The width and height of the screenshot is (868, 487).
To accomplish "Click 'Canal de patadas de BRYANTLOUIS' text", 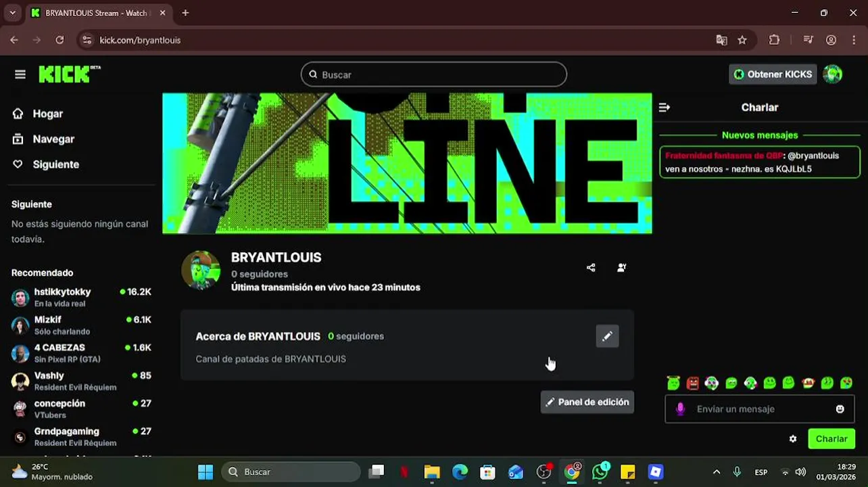I will pyautogui.click(x=270, y=359).
